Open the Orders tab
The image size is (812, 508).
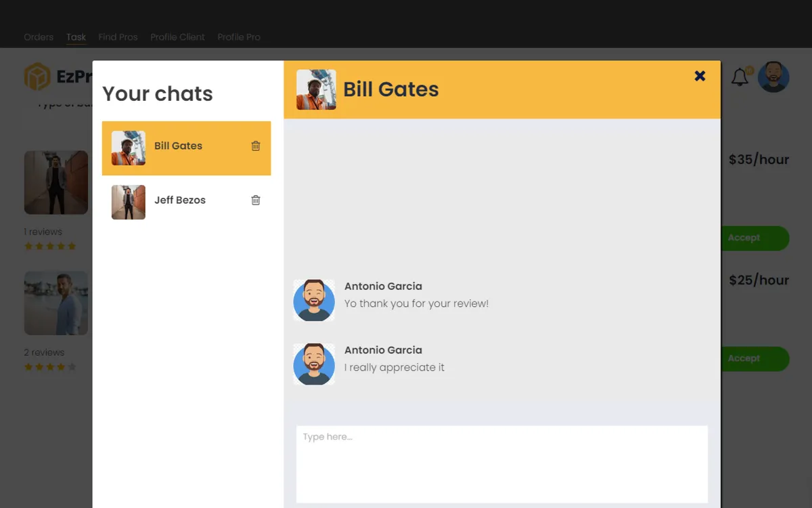tap(39, 37)
